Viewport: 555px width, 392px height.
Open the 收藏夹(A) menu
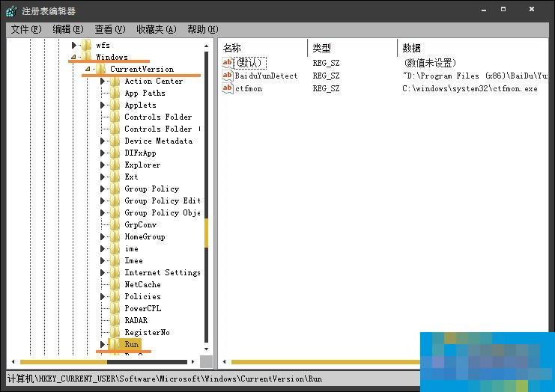tap(157, 29)
